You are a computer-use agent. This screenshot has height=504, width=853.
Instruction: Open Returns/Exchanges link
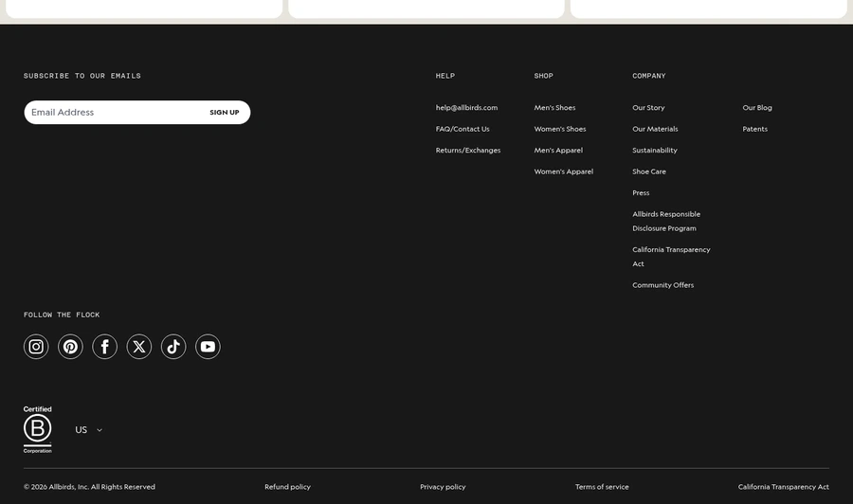click(x=468, y=150)
